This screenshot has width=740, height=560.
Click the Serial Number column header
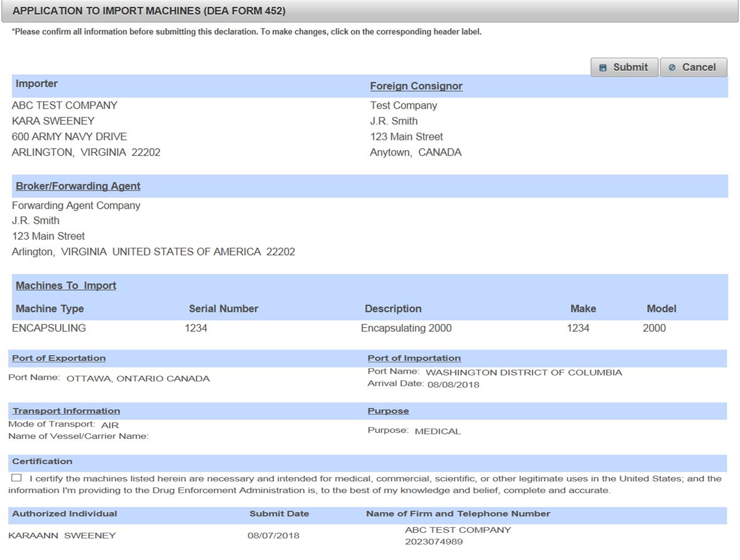pos(223,309)
